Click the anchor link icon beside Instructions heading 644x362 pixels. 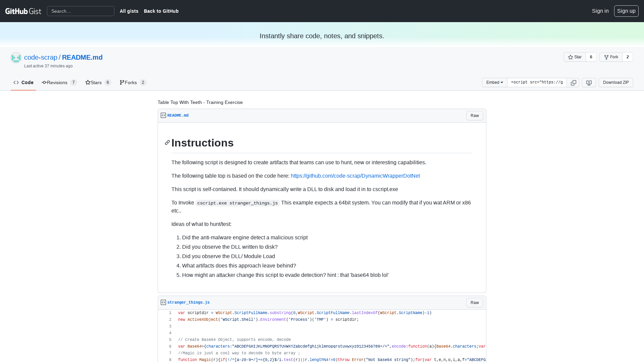pyautogui.click(x=167, y=143)
